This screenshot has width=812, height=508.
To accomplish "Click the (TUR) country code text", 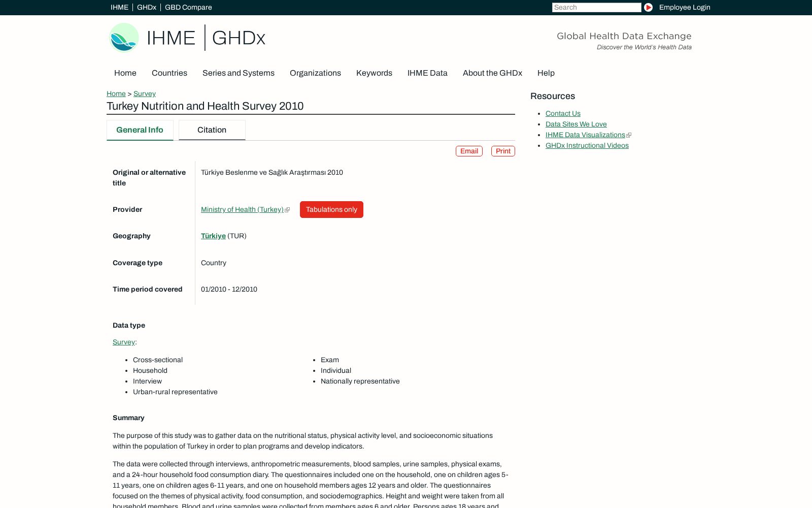I will [237, 236].
